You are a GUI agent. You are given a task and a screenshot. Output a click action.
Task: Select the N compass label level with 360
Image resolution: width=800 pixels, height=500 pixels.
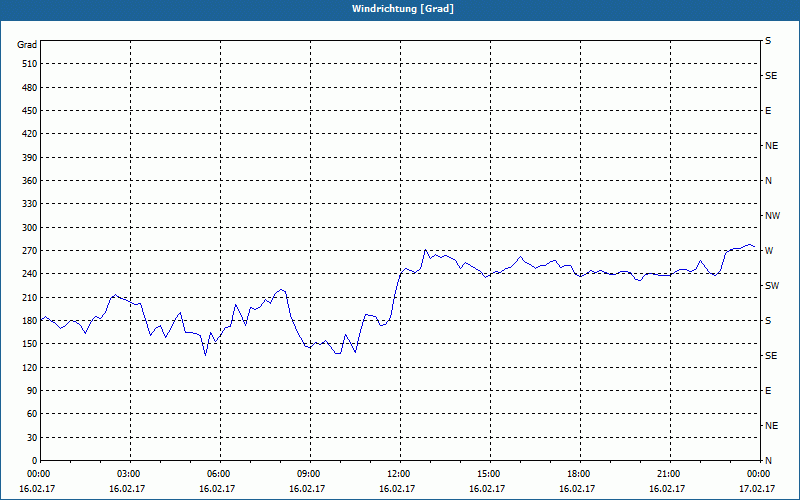768,181
